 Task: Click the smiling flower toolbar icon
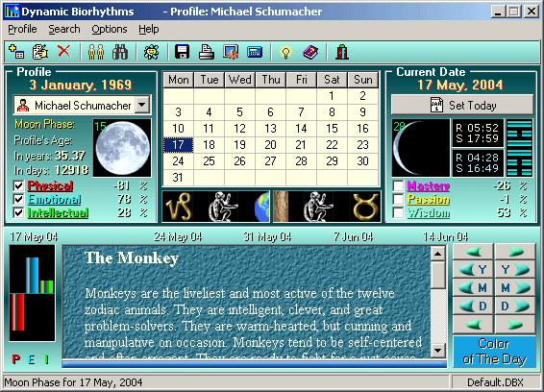(152, 52)
